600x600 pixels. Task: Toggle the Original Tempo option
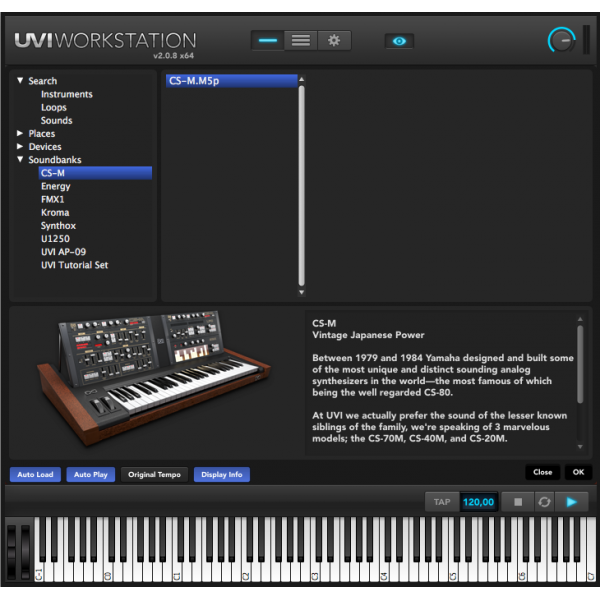pos(154,474)
